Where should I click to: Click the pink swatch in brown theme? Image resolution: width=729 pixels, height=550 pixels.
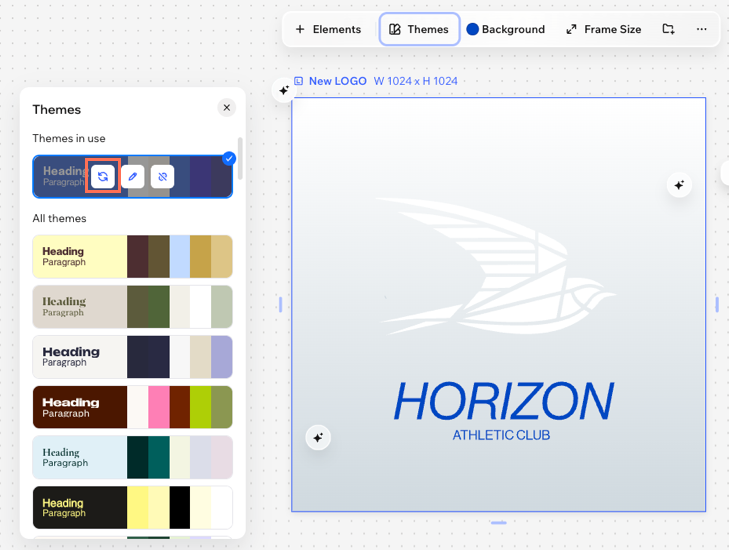point(159,407)
